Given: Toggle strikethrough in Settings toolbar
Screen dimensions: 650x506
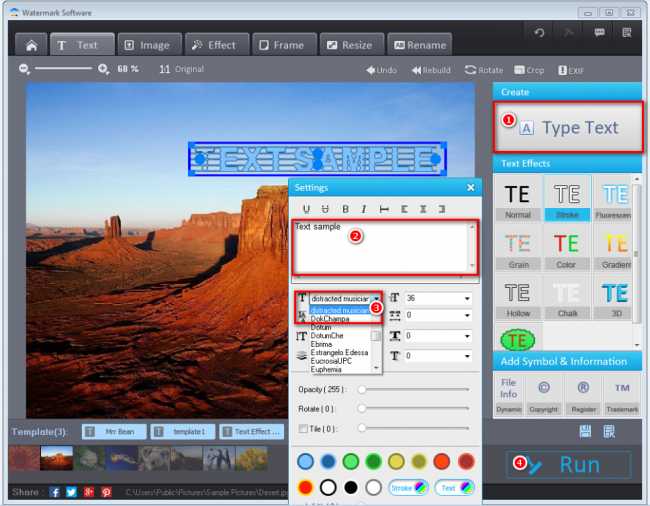Looking at the screenshot, I should 325,209.
